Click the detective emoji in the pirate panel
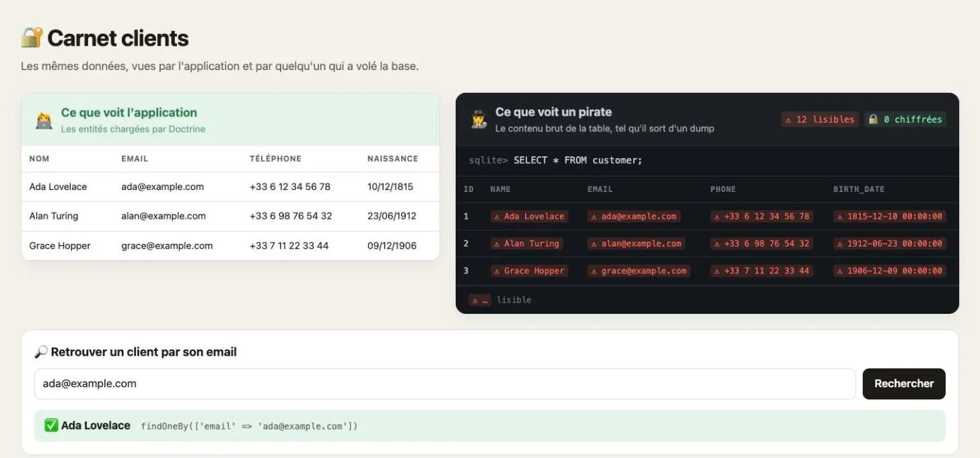The width and height of the screenshot is (980, 458). coord(479,120)
